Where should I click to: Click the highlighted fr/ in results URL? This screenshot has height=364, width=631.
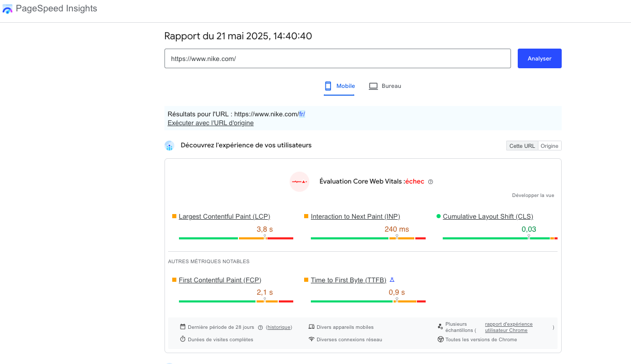302,114
